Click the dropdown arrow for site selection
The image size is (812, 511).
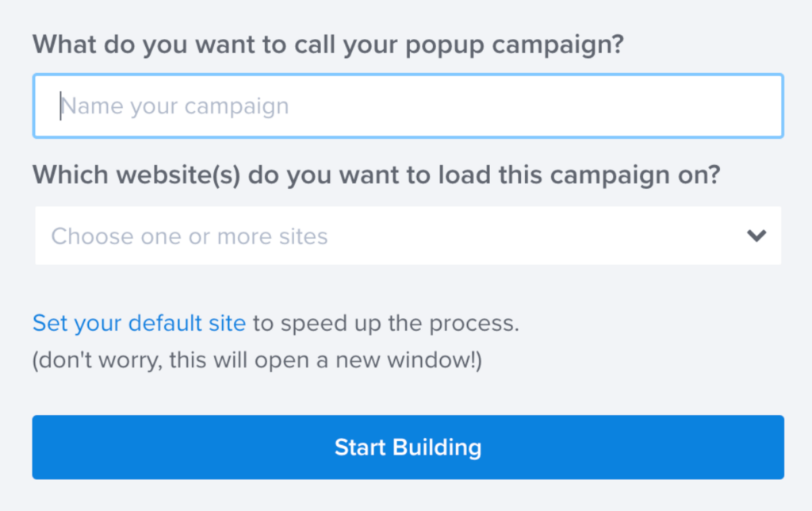click(756, 236)
